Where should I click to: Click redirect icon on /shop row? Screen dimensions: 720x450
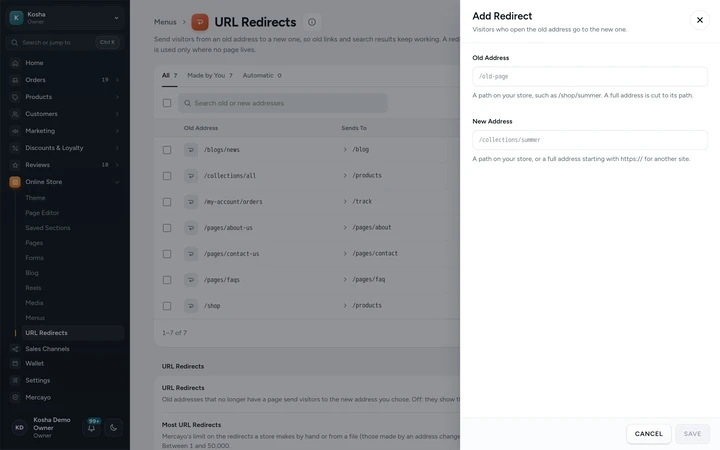click(191, 306)
